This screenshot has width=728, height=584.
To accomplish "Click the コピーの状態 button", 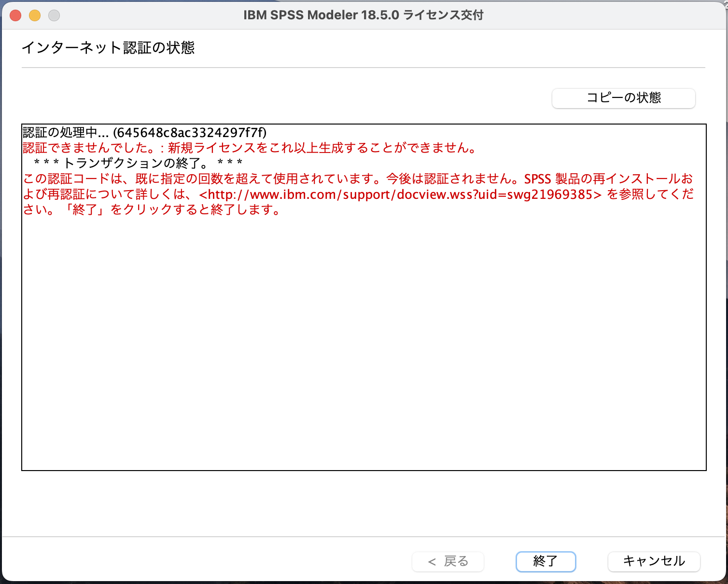I will pyautogui.click(x=623, y=98).
